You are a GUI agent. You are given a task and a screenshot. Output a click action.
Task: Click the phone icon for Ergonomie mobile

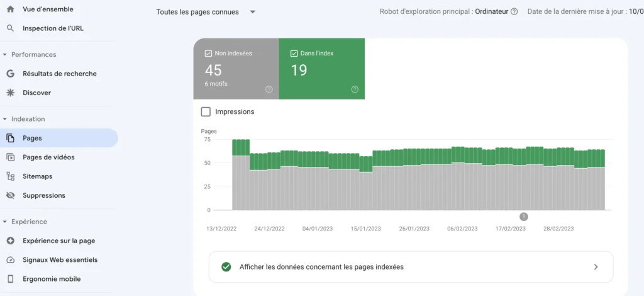click(x=11, y=279)
